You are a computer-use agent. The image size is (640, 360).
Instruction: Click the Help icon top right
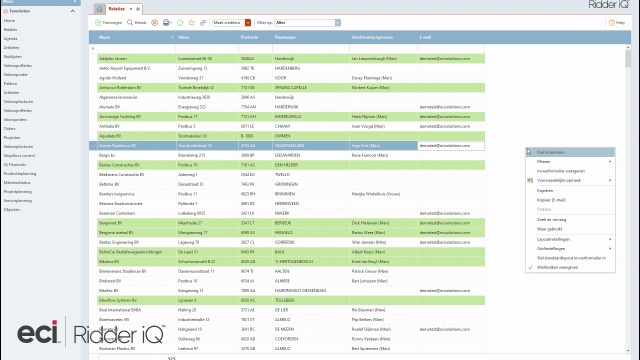611,23
